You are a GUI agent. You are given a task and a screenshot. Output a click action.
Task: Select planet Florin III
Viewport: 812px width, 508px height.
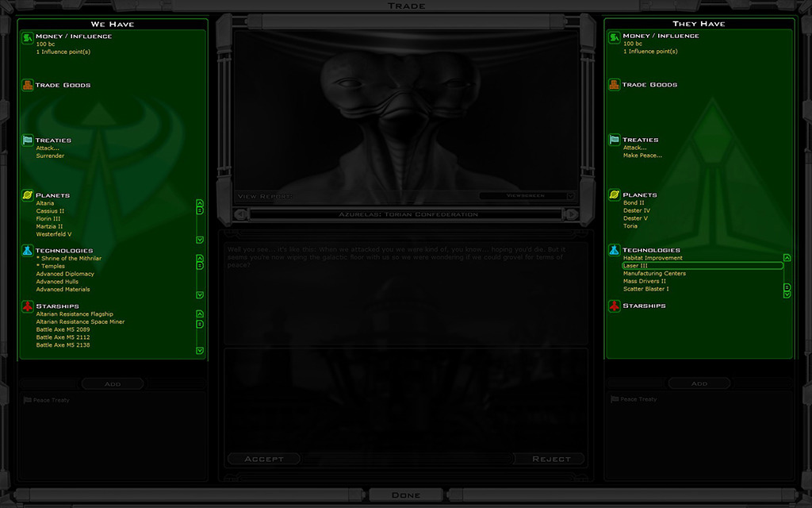pos(48,219)
